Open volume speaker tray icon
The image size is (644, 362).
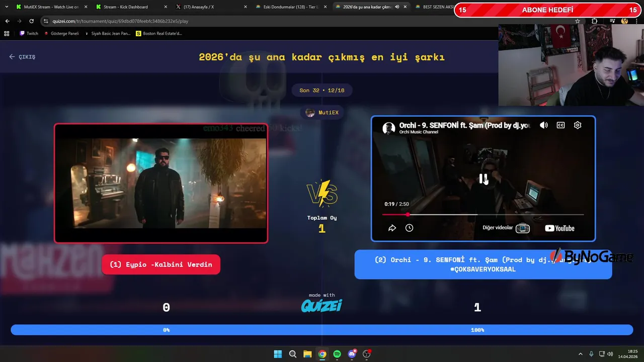[610, 354]
